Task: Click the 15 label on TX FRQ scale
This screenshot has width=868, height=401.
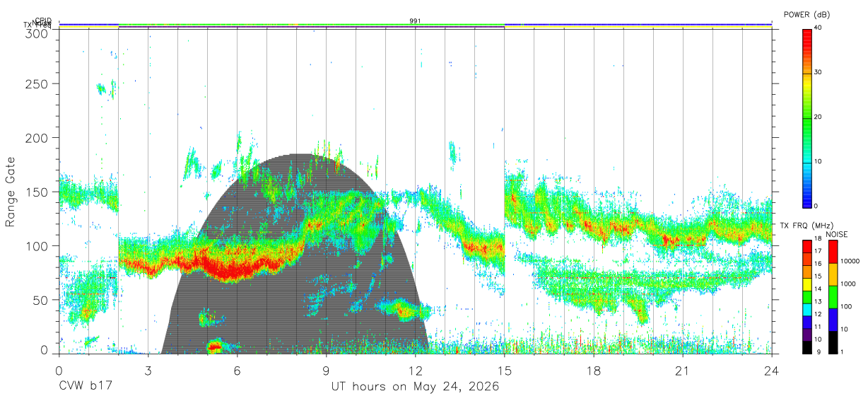Action: (818, 277)
